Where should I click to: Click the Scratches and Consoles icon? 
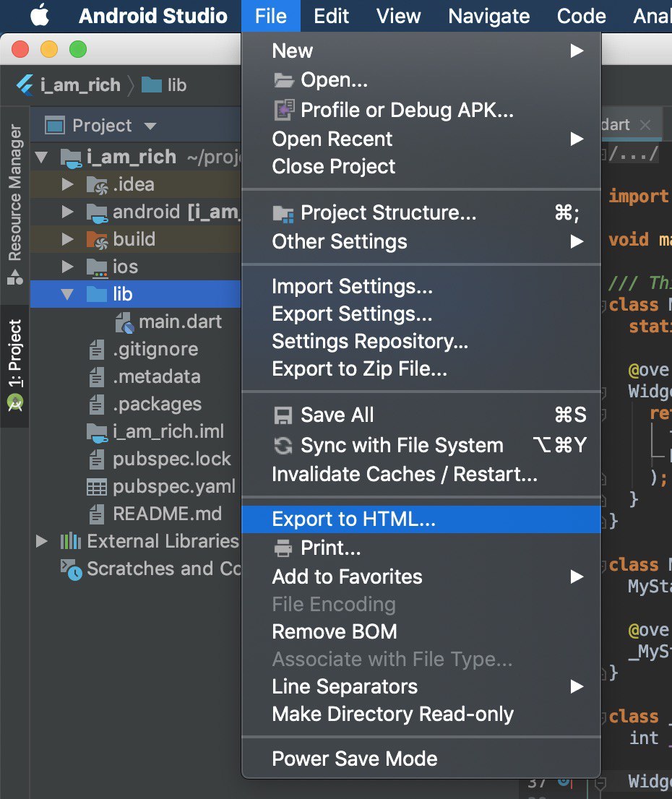coord(72,570)
